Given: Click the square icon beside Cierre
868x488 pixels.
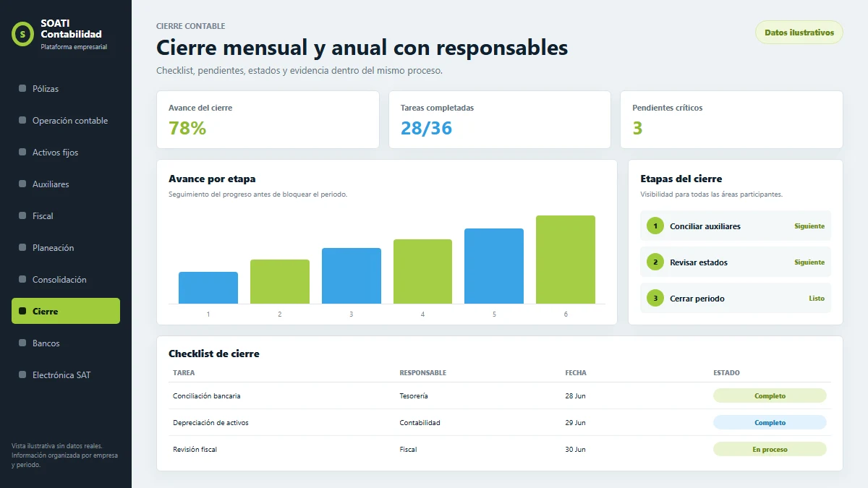Looking at the screenshot, I should coord(22,312).
